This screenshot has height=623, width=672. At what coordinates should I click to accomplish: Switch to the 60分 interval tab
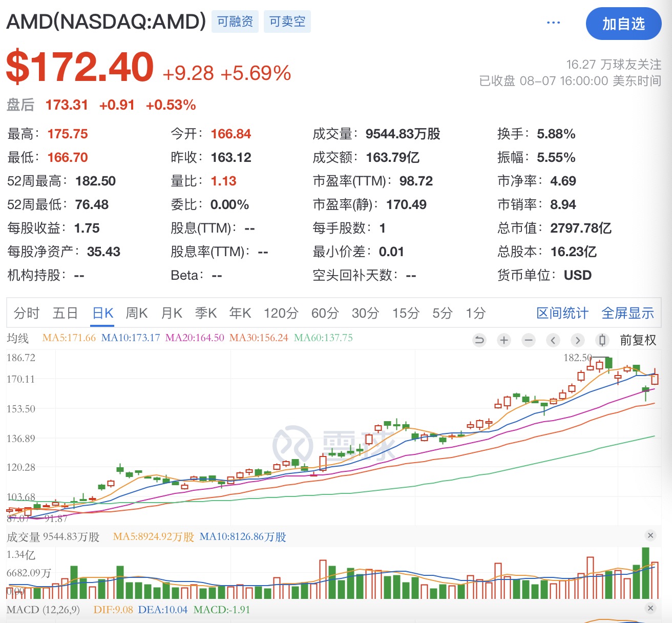point(325,313)
